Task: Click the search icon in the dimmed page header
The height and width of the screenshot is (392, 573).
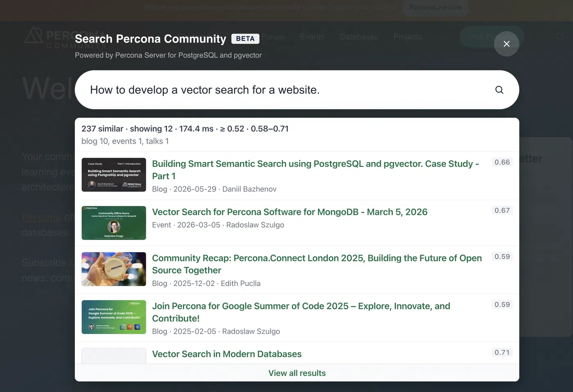Action: click(x=560, y=37)
